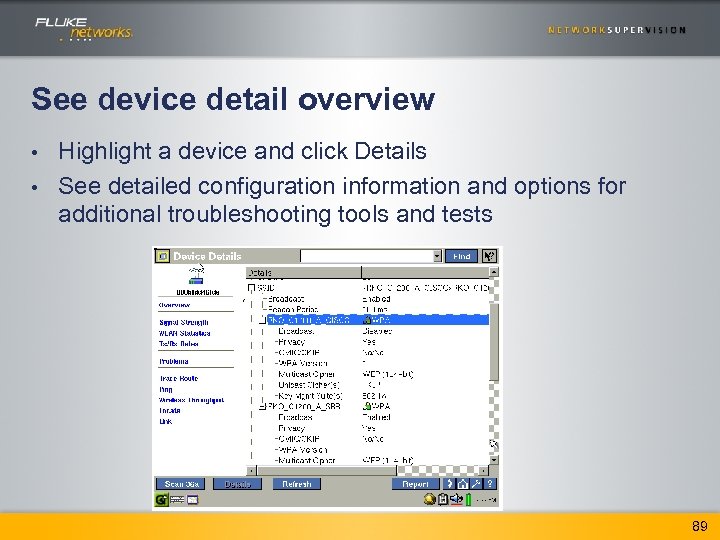The height and width of the screenshot is (540, 720).
Task: Collapse the PKO_C1200_A_SBB tree node
Action: [x=263, y=406]
